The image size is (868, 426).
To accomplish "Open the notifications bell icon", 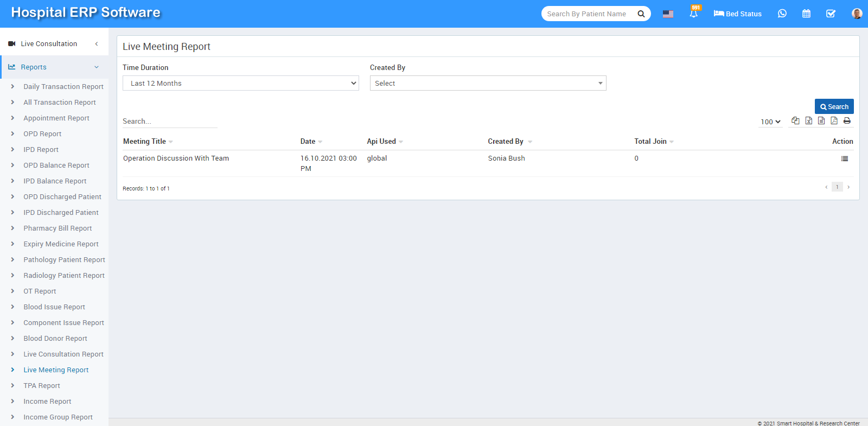I will [x=693, y=14].
